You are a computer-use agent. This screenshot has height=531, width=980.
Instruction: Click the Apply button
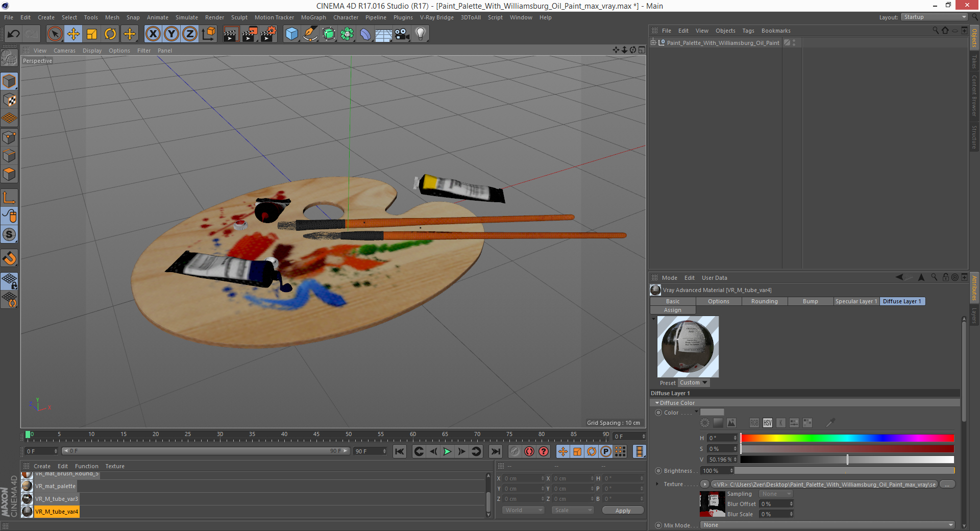(x=623, y=511)
